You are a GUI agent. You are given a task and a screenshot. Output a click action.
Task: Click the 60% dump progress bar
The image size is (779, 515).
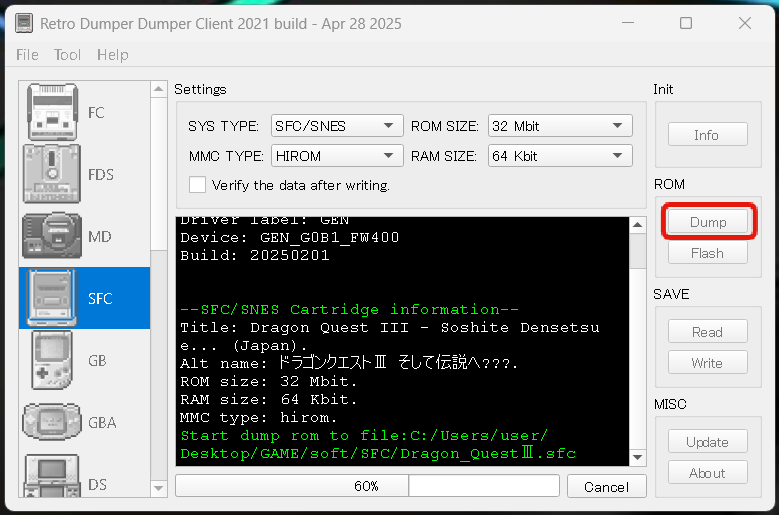coord(366,486)
